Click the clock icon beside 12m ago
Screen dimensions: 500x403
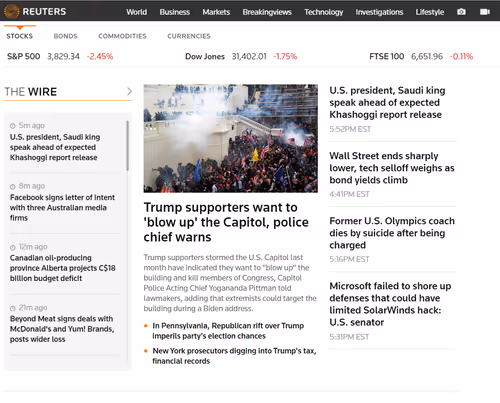tap(13, 248)
